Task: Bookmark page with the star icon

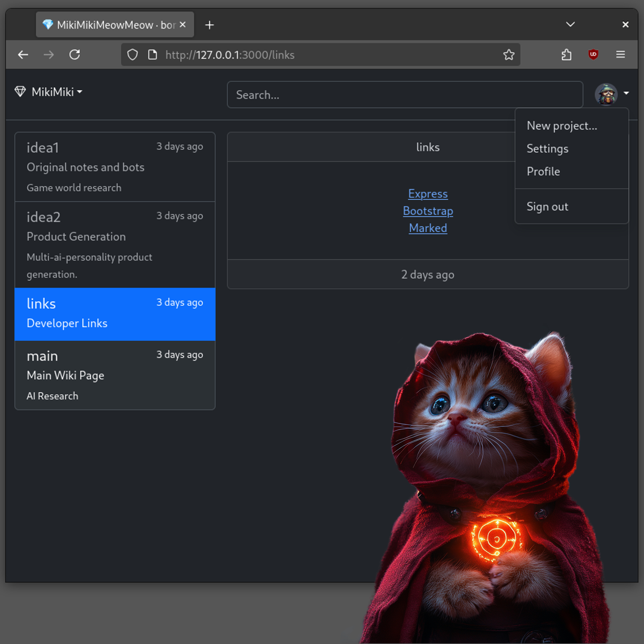Action: pyautogui.click(x=509, y=55)
